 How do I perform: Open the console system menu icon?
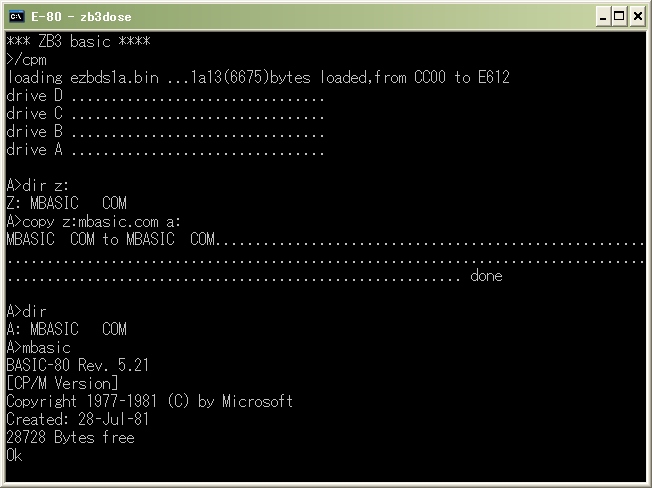[17, 17]
